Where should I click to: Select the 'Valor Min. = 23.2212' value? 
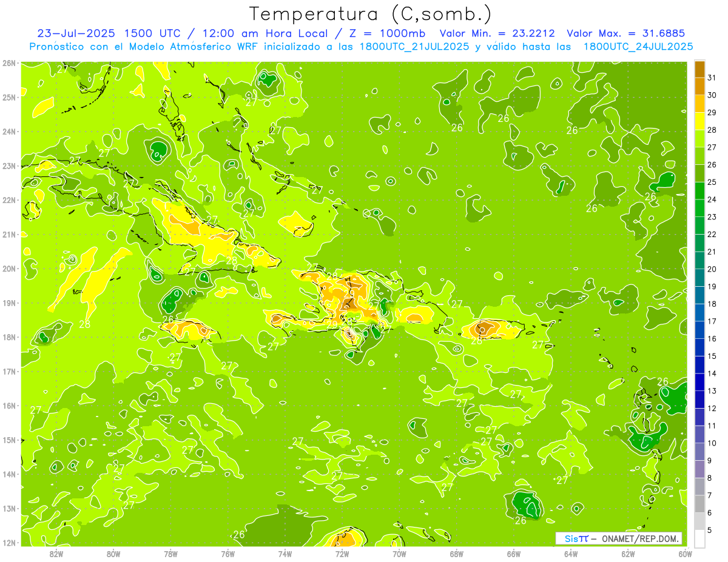(497, 33)
